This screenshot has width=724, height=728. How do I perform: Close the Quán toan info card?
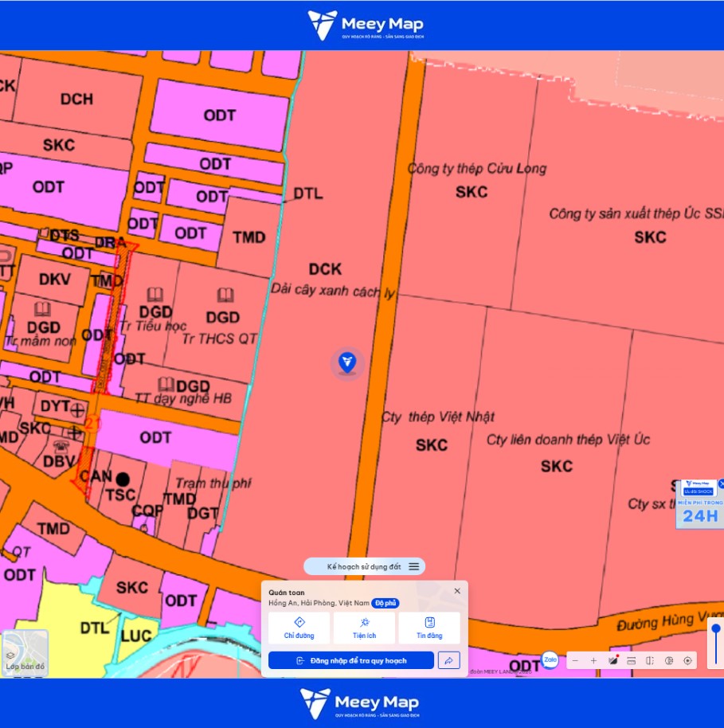[x=457, y=591]
